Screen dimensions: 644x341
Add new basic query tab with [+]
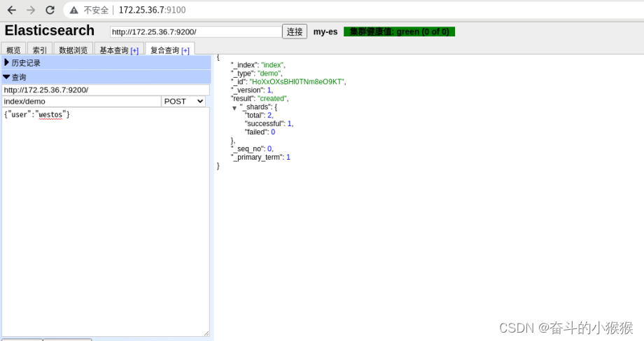coord(134,50)
